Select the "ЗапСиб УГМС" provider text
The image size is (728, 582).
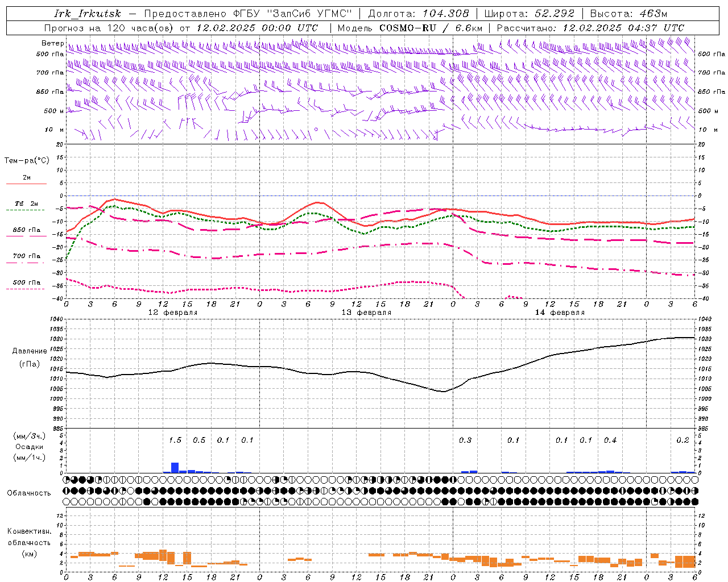pos(309,14)
